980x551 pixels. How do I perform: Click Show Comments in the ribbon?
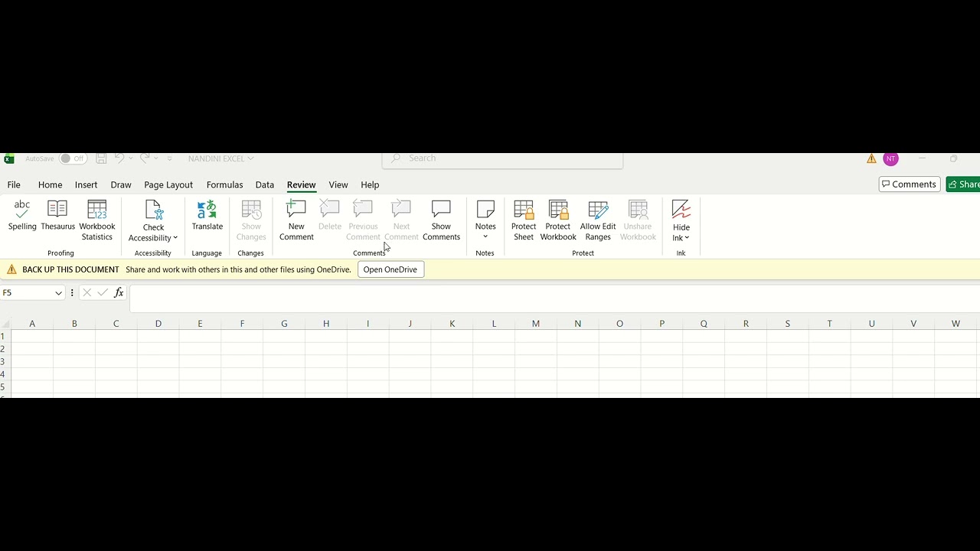pos(441,220)
